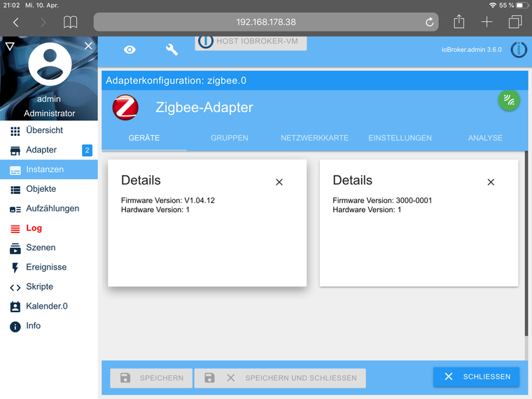
Task: Open Szenen in sidebar
Action: coord(49,248)
